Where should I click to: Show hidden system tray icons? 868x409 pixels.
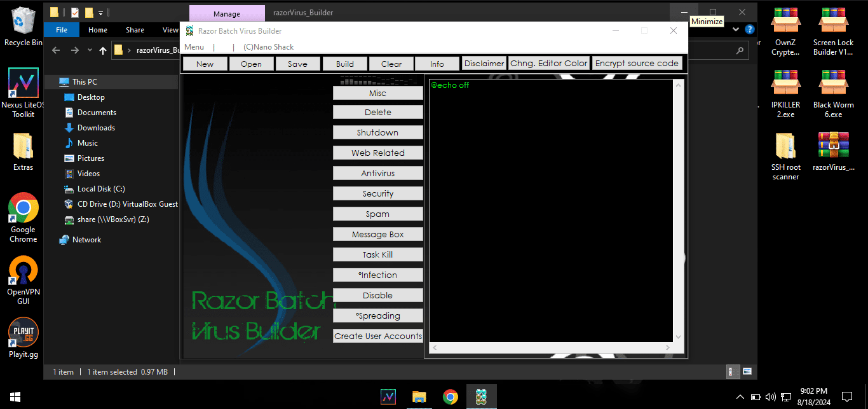point(740,397)
